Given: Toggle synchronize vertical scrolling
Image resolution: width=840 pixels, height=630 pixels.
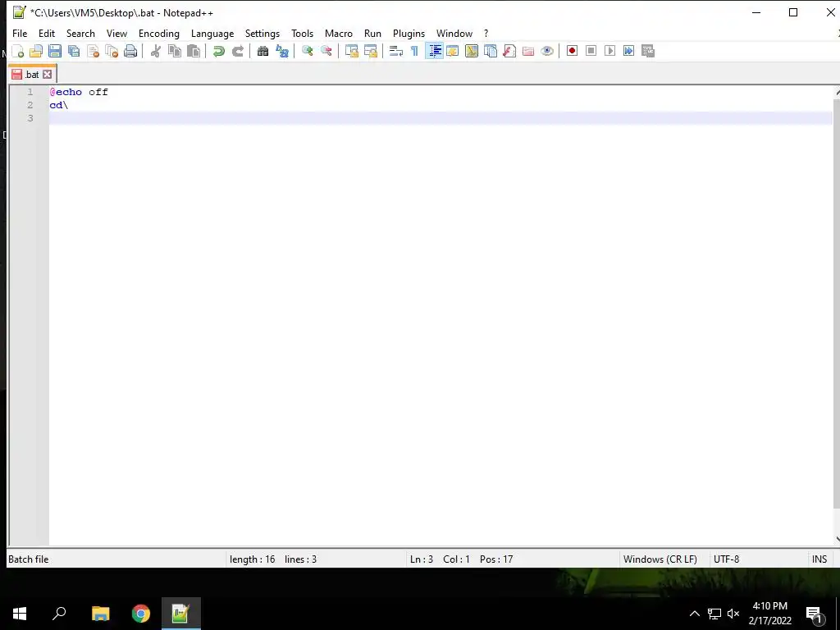Looking at the screenshot, I should click(x=351, y=51).
